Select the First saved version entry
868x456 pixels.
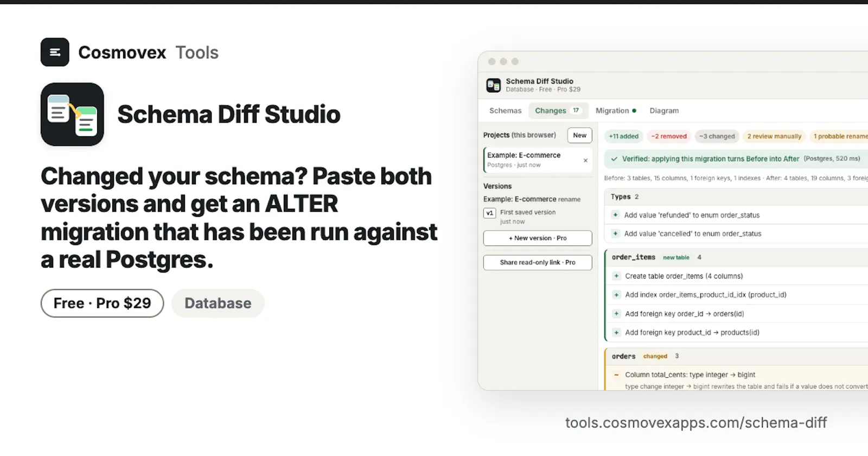point(538,217)
